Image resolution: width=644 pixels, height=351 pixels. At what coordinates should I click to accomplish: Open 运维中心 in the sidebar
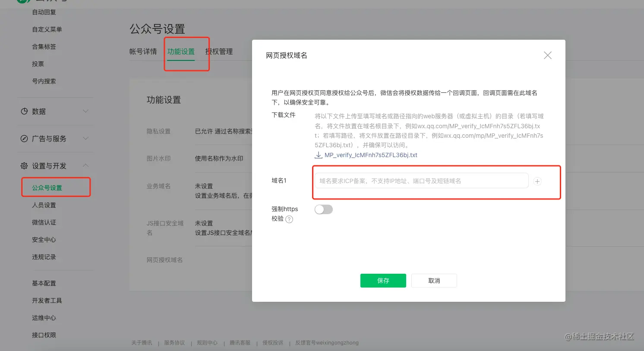tap(44, 318)
